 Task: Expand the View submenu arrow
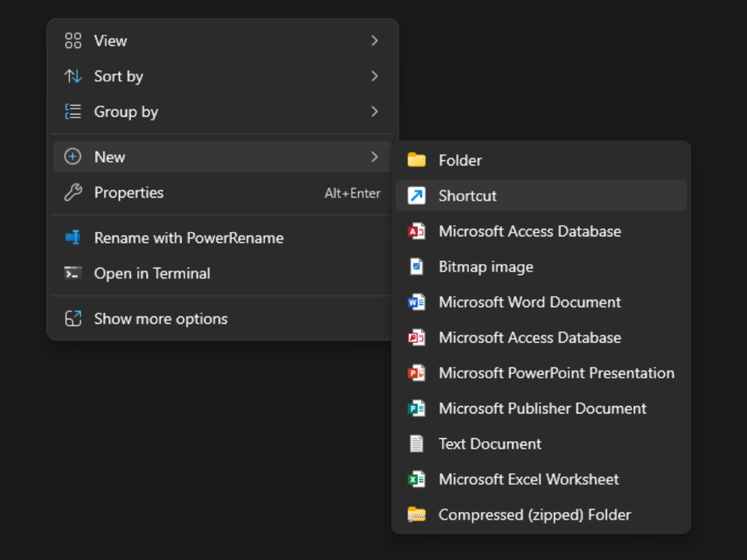374,40
